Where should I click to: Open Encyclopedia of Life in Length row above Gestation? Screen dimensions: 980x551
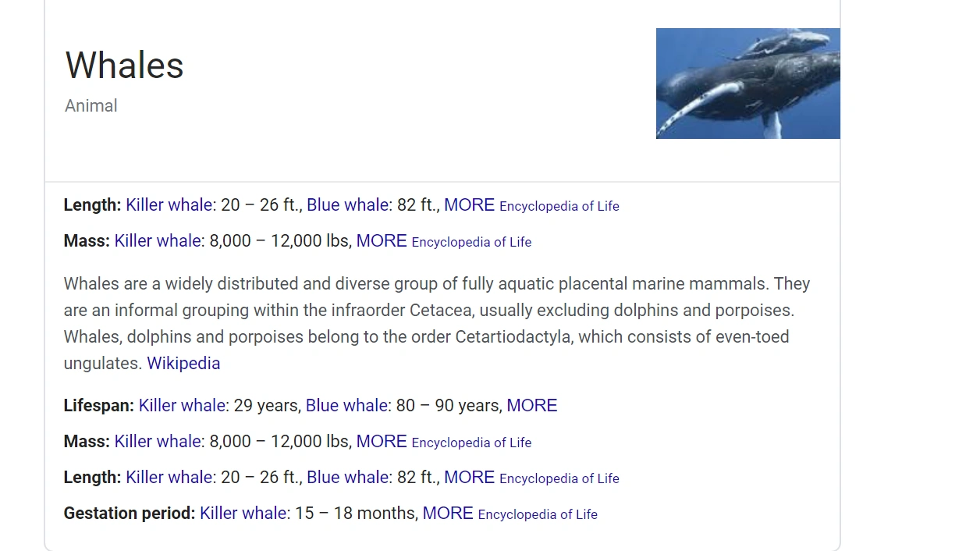[559, 478]
